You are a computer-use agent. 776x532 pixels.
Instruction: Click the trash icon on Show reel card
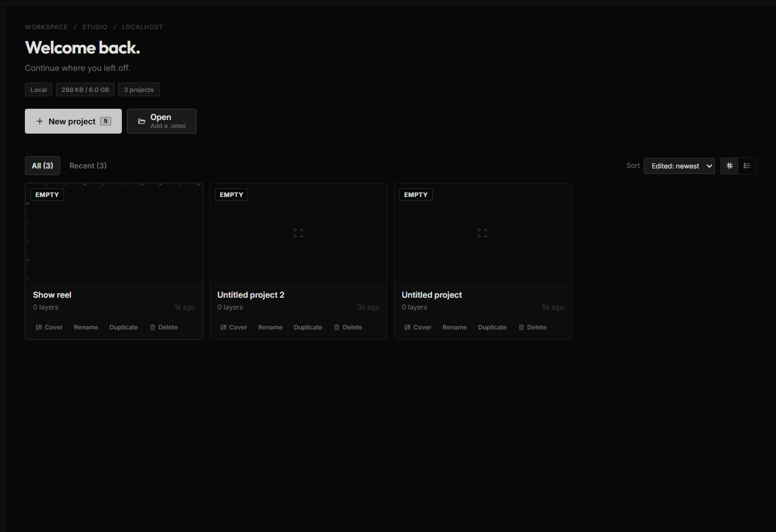point(152,328)
